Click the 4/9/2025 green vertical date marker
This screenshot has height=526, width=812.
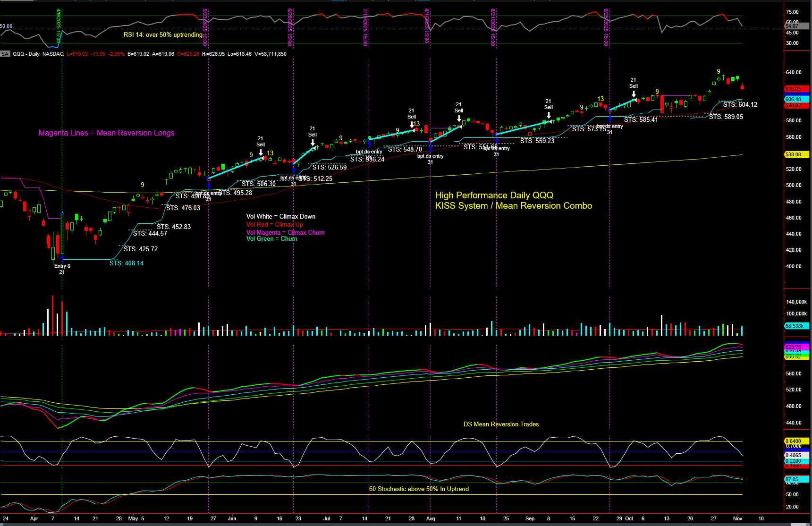click(x=59, y=26)
